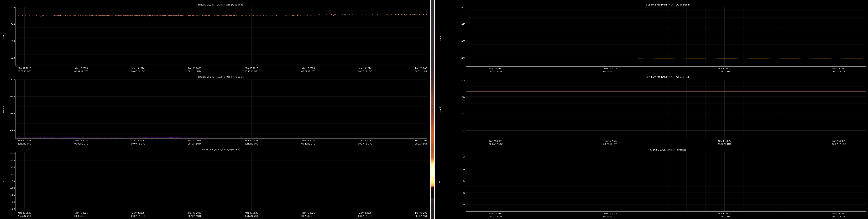Click the H1:SUS-MC2_M1_DAMP_P_IN1_DQ [s-trend] plot title
Image resolution: width=868 pixels, height=219 pixels.
click(x=221, y=5)
